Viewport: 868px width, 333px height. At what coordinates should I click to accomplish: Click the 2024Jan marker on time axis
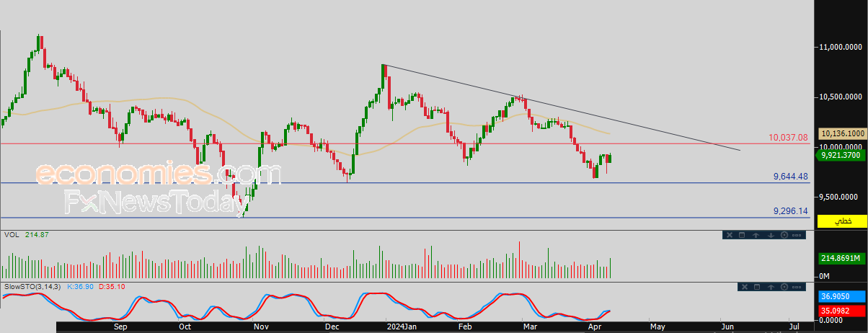pyautogui.click(x=400, y=327)
